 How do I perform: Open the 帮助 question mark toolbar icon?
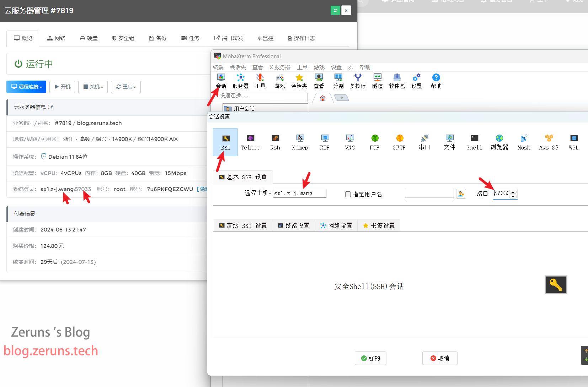click(436, 81)
